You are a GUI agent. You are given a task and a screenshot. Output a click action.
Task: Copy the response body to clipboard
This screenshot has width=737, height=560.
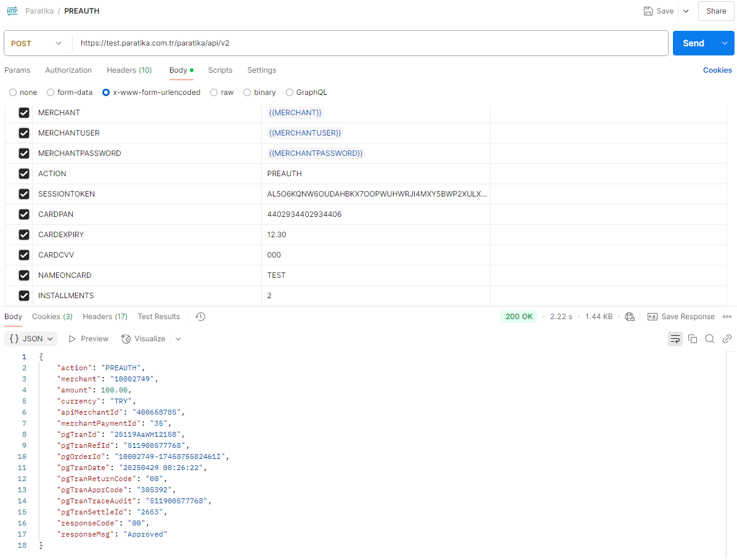coord(693,339)
